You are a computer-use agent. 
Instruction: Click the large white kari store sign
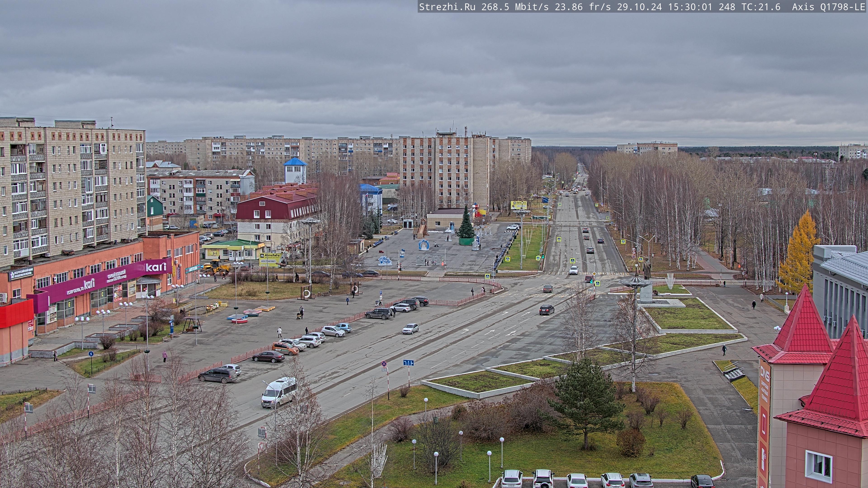[156, 267]
